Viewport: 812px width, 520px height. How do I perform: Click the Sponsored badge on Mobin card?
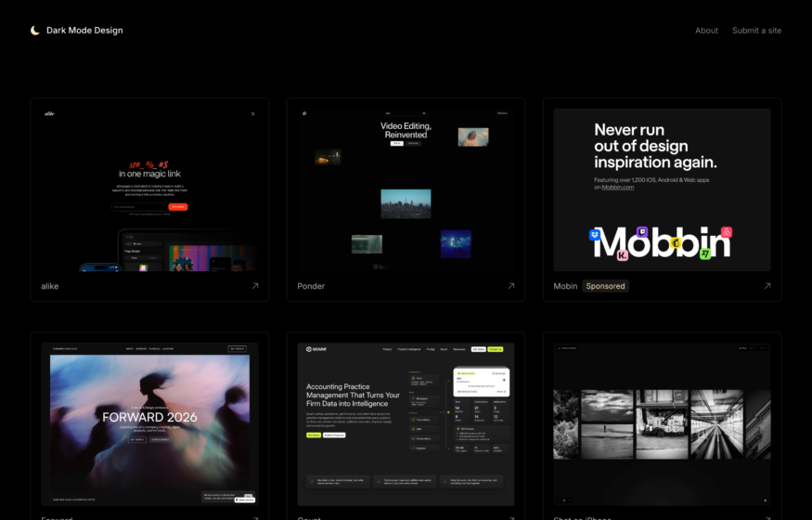(x=605, y=286)
